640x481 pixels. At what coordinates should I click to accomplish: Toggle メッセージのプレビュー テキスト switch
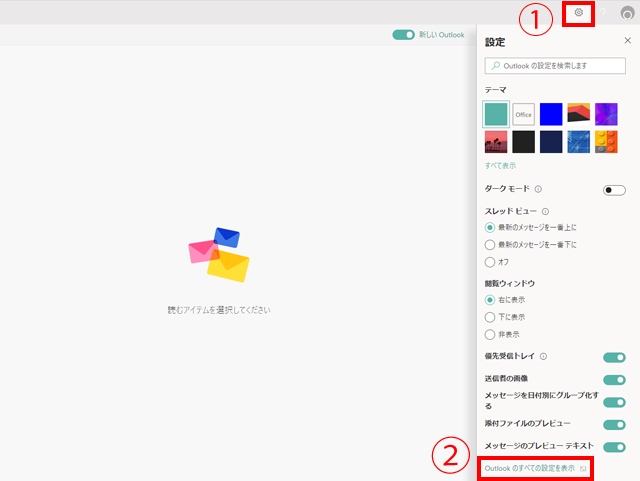pyautogui.click(x=614, y=447)
